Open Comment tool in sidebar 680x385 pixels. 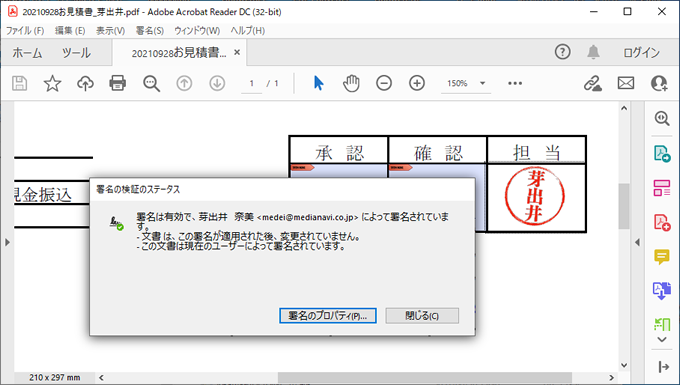pos(662,257)
